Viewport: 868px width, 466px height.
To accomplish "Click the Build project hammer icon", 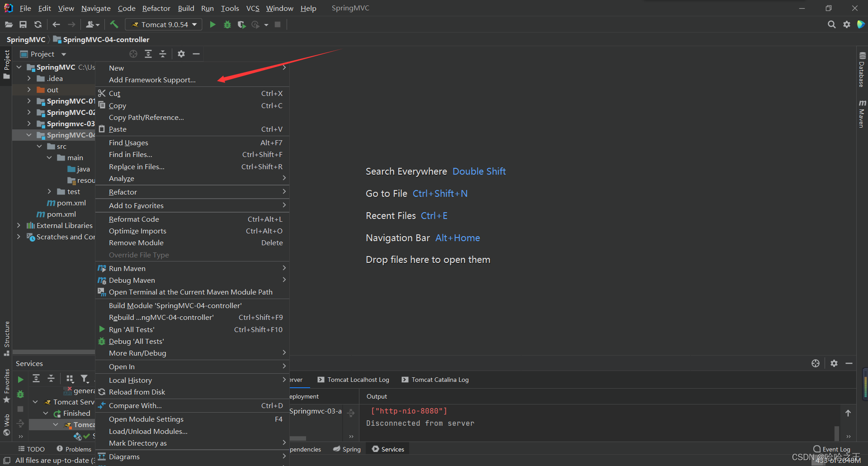I will [114, 24].
